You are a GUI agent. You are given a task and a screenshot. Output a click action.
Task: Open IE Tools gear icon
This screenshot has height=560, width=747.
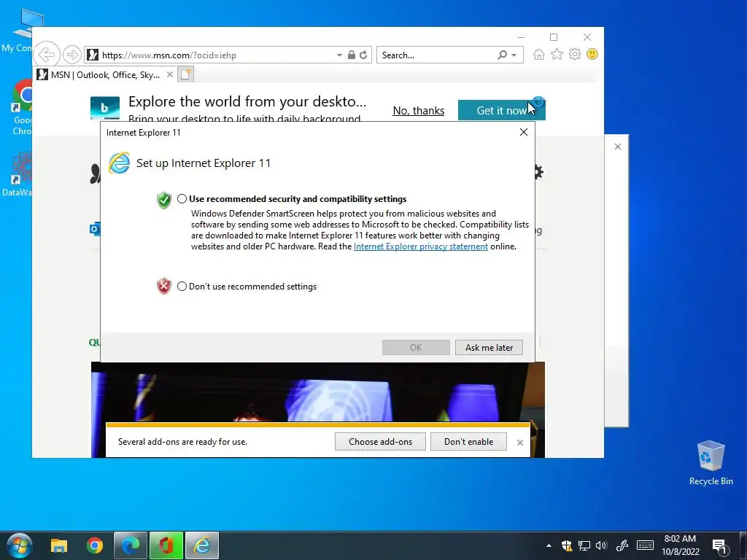pos(575,54)
